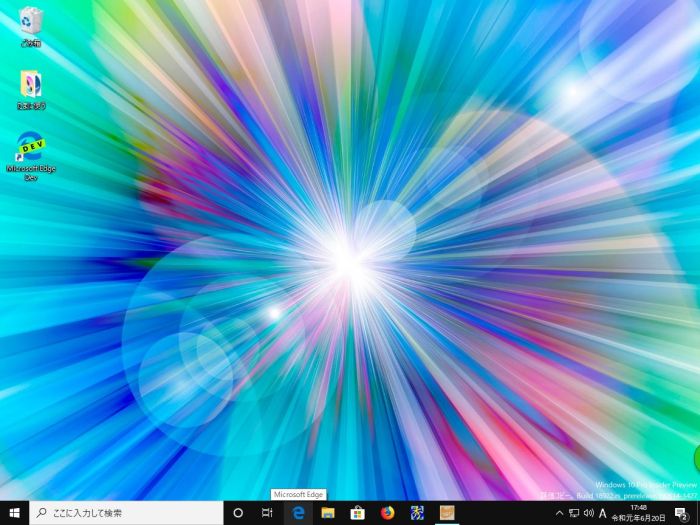Select the Microsoft Edge Dev shortcut

pyautogui.click(x=31, y=155)
